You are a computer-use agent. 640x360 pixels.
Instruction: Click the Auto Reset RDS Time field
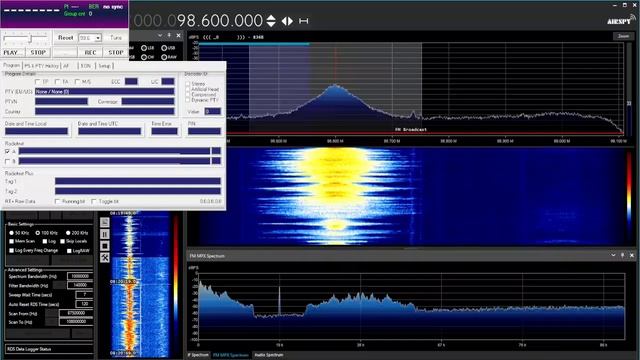[84, 304]
